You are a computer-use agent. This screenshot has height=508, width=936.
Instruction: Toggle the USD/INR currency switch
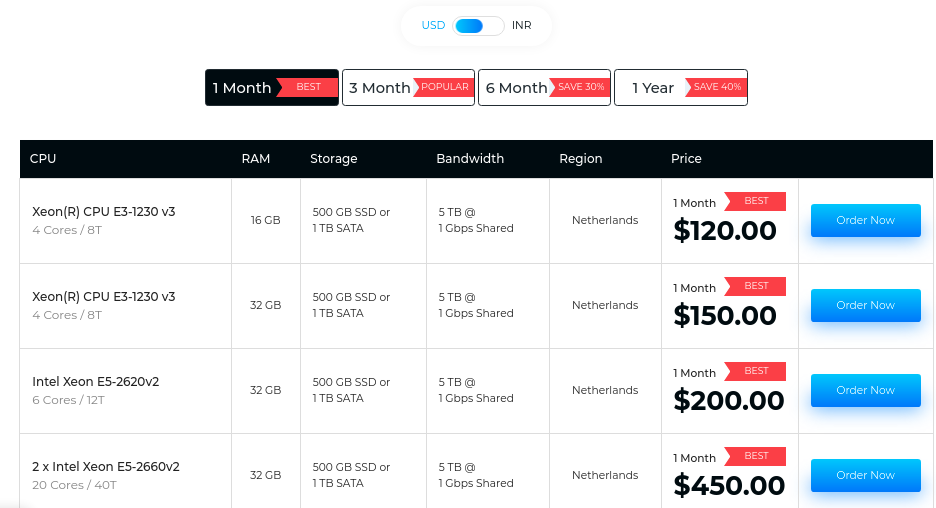click(x=478, y=26)
